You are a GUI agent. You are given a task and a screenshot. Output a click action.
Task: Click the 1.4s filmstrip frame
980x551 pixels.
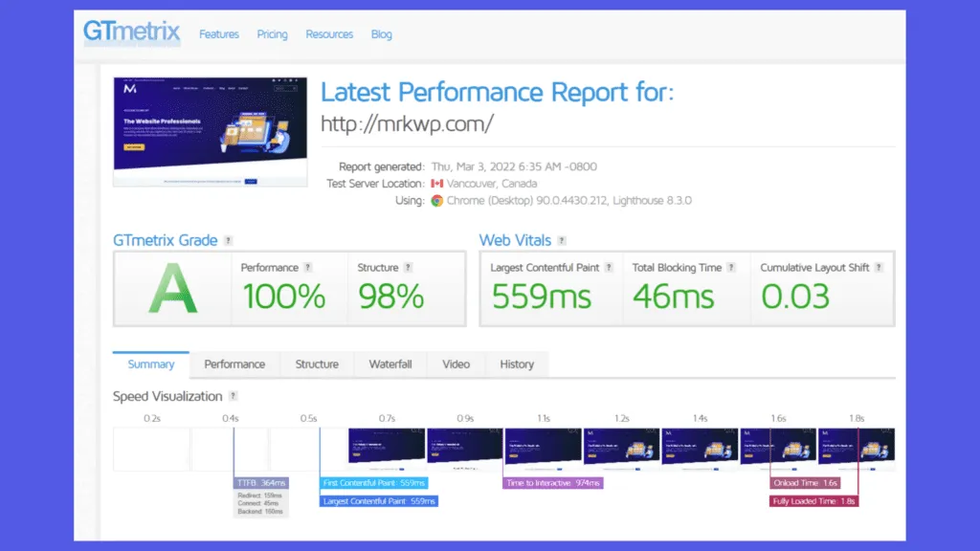(x=700, y=450)
